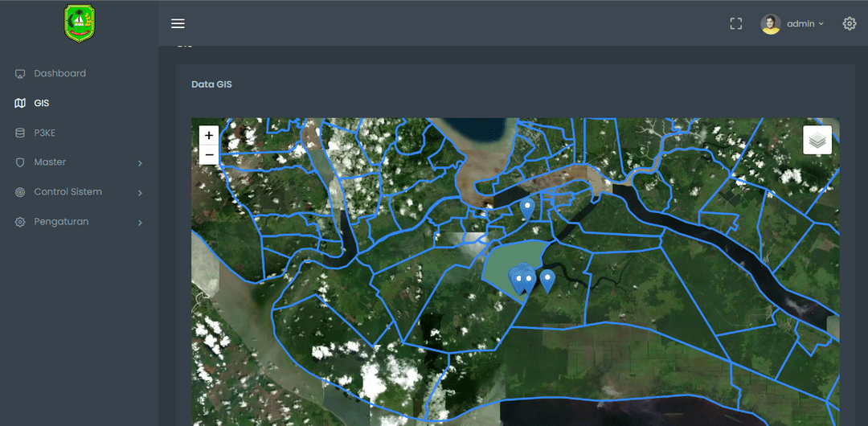
Task: Toggle the hamburger sidebar menu
Action: [178, 23]
